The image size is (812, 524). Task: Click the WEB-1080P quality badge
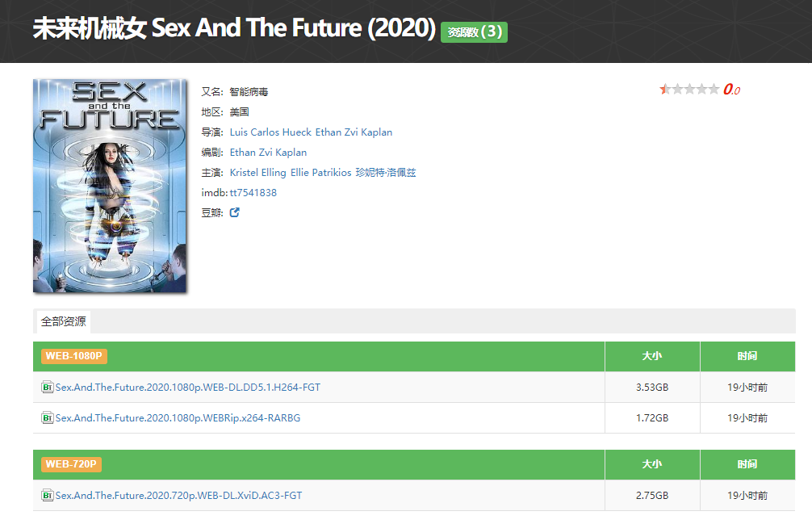[75, 356]
